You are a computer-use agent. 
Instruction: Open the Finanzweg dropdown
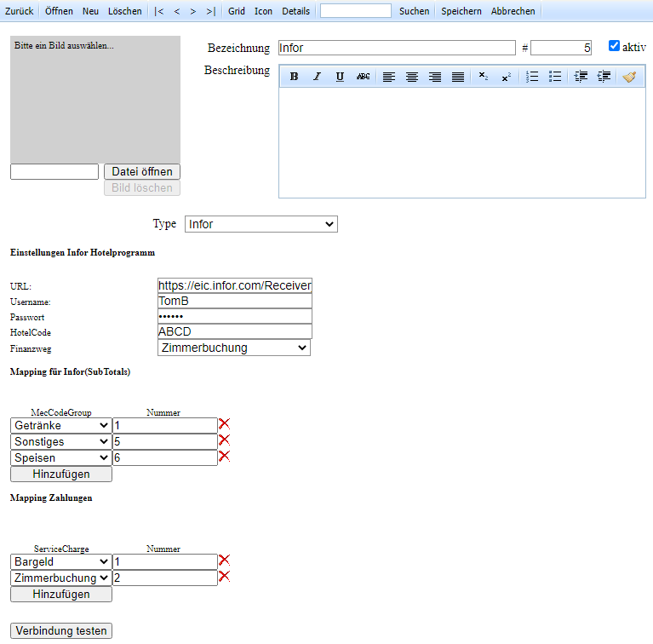pyautogui.click(x=234, y=348)
